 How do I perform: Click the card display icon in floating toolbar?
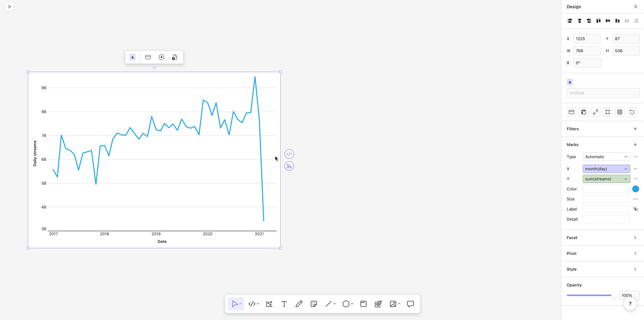pos(148,57)
